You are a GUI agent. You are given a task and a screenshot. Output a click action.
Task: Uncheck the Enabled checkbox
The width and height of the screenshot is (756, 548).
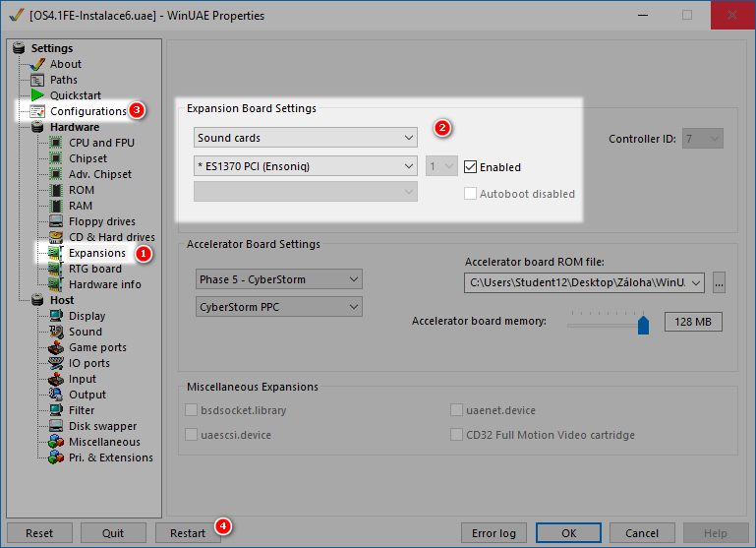[471, 167]
